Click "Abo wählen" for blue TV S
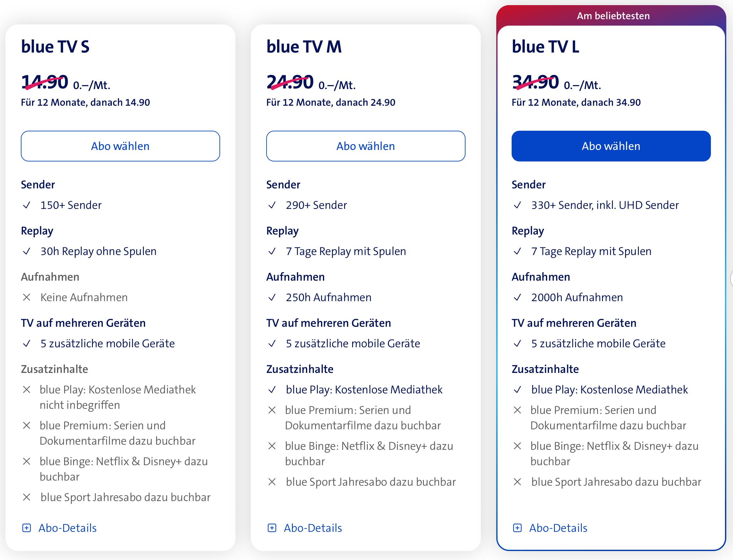Screen dimensions: 733x560 coord(120,146)
